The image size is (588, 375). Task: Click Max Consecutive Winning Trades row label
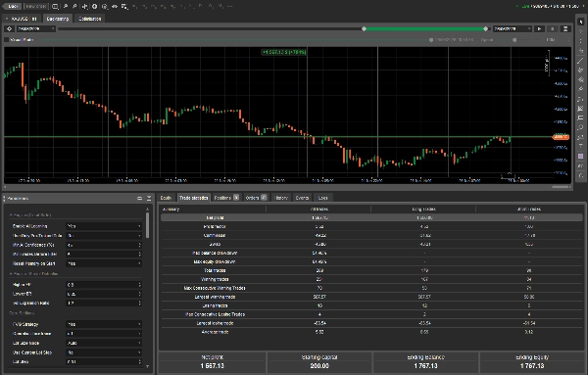pos(215,288)
